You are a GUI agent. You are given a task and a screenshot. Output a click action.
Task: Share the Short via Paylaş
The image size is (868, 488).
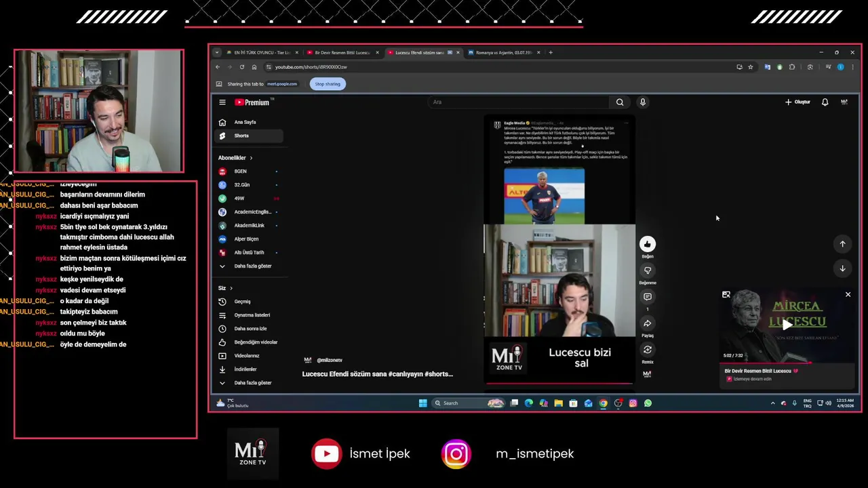coord(648,323)
